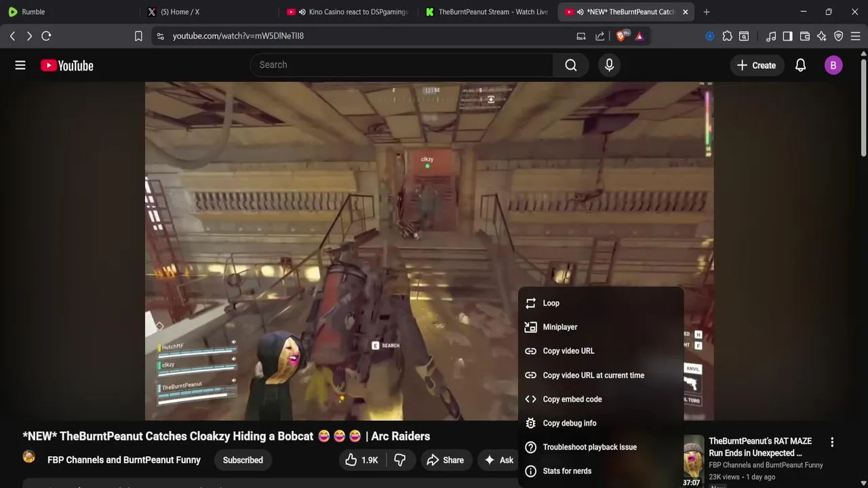This screenshot has width=868, height=488.
Task: Click the YouTube search magnifier button
Action: [571, 65]
